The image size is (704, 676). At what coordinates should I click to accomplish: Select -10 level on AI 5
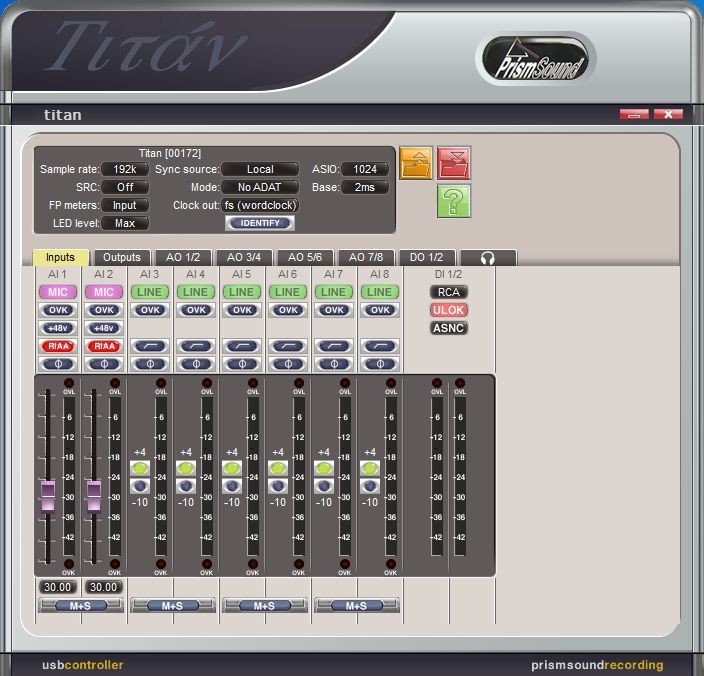pos(232,486)
